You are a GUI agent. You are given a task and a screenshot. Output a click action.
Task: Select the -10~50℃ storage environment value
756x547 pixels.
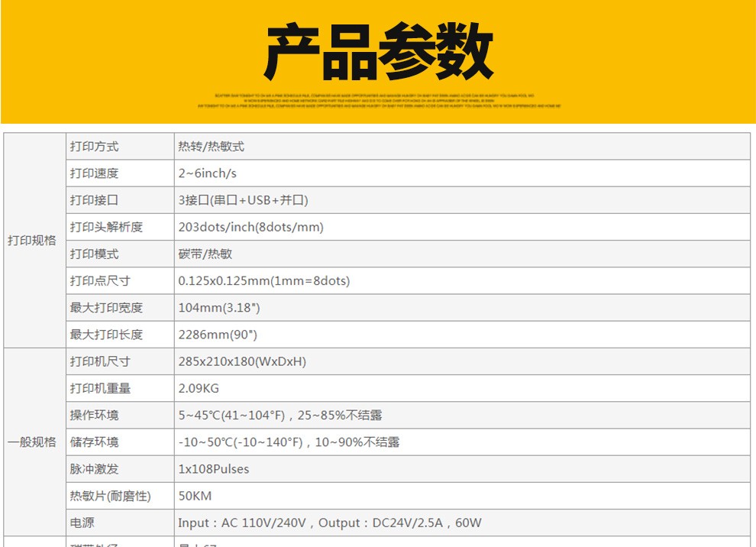(289, 442)
